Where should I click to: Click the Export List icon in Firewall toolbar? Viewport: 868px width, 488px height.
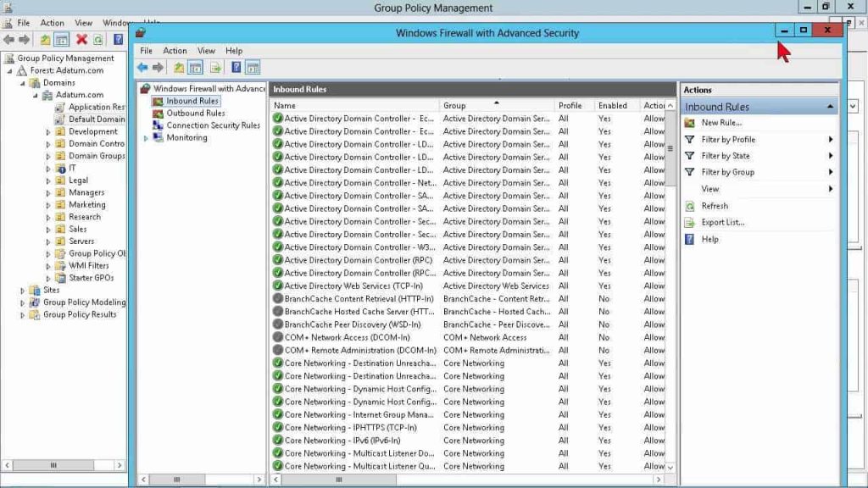click(x=215, y=68)
